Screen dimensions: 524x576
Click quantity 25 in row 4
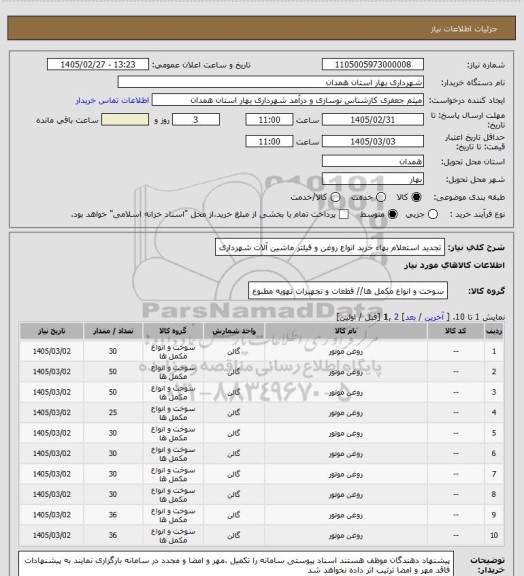(113, 413)
